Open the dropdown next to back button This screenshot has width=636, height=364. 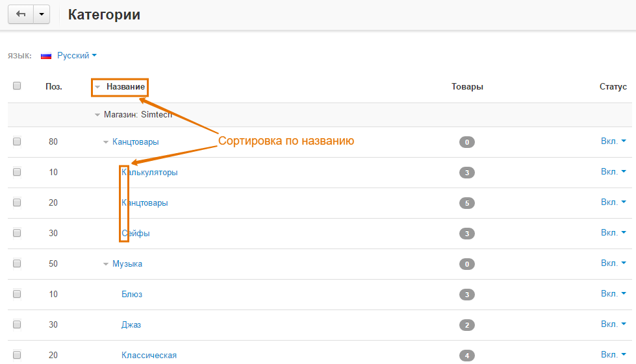pyautogui.click(x=41, y=15)
